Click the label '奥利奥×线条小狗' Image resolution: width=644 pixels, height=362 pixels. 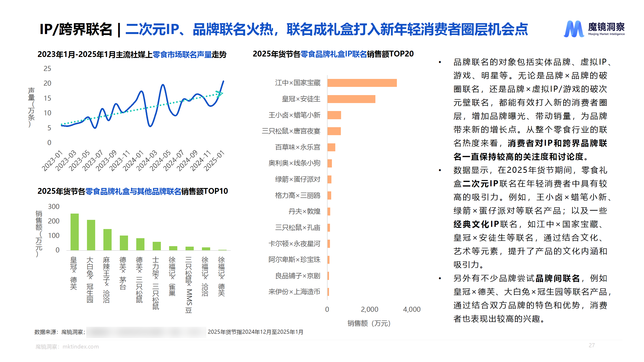click(294, 163)
